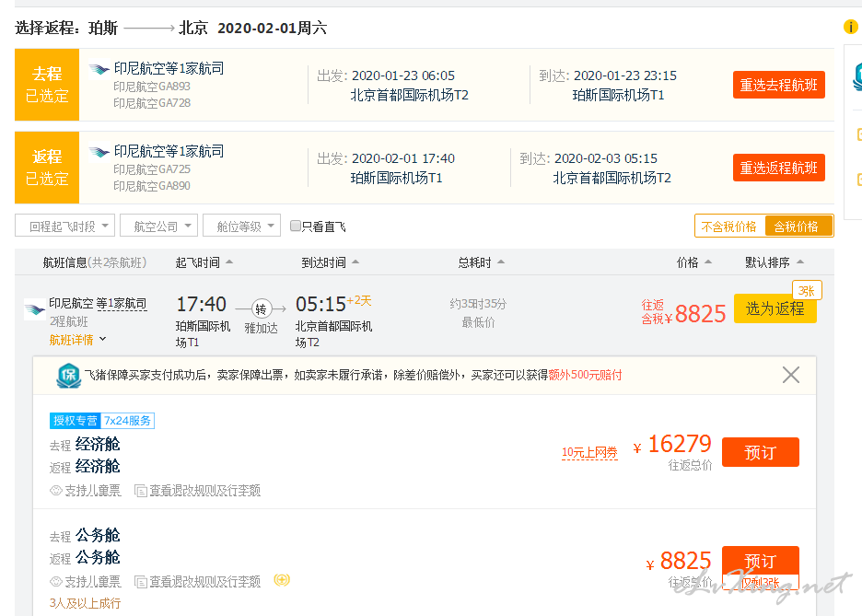
Task: Click the 2程航班 label
Action: pos(69,321)
